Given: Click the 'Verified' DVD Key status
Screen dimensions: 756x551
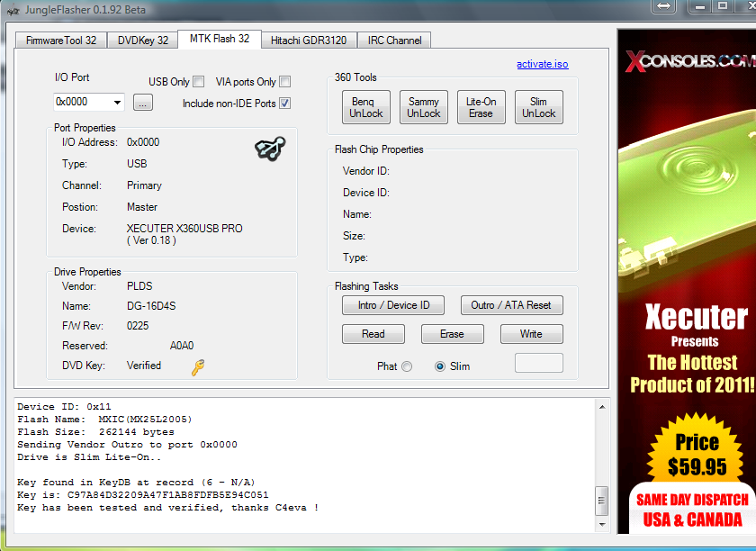Looking at the screenshot, I should point(144,366).
